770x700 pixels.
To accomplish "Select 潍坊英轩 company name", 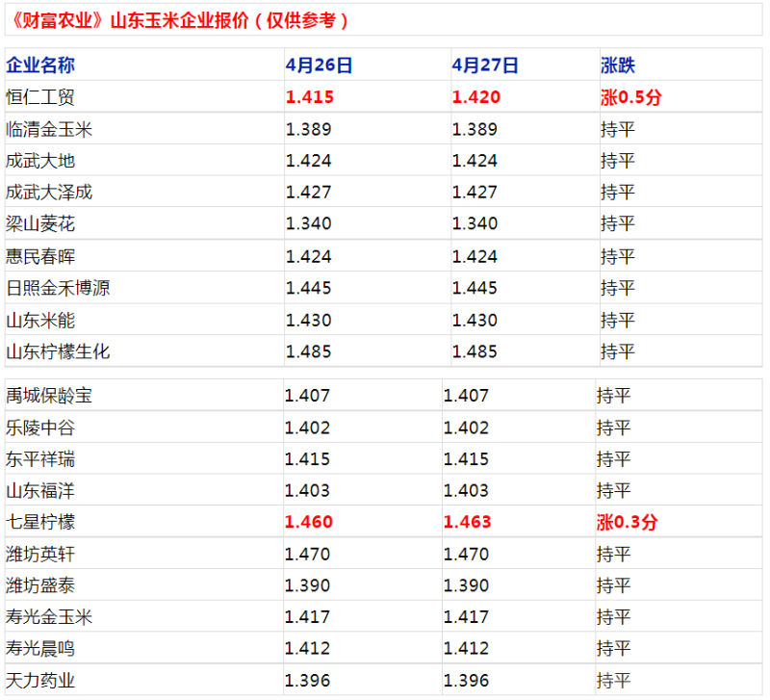I will [40, 554].
